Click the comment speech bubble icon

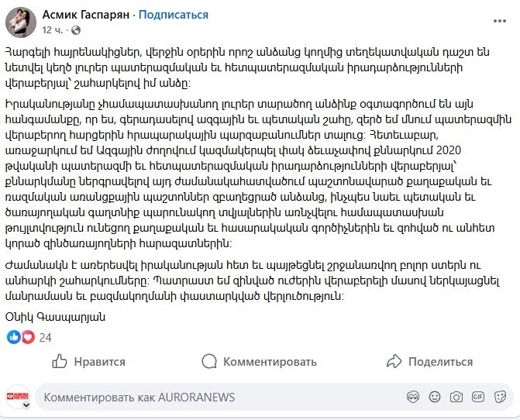tap(208, 361)
